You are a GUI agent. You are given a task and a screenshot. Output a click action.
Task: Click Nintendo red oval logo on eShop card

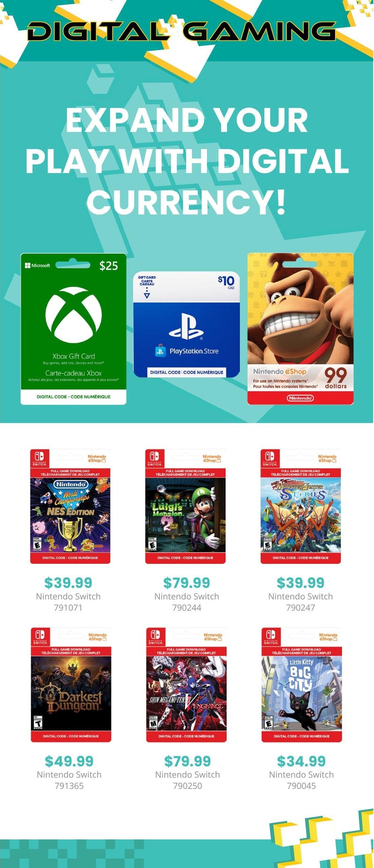pyautogui.click(x=300, y=398)
